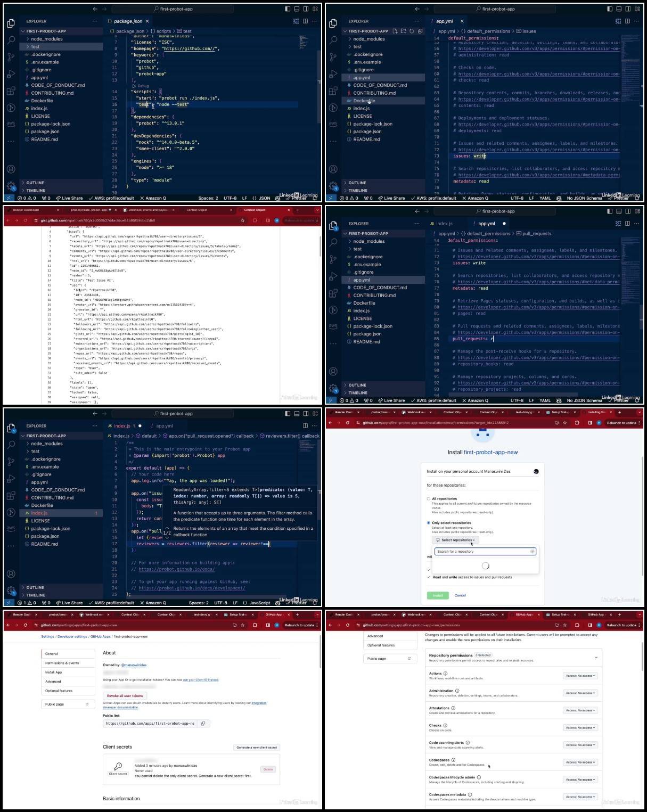Image resolution: width=647 pixels, height=812 pixels.
Task: Open browser extensions on Install page window
Action: point(577,423)
